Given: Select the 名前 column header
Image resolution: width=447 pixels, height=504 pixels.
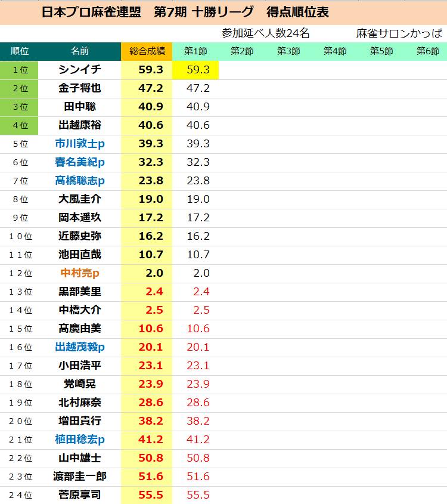Looking at the screenshot, I should tap(80, 51).
